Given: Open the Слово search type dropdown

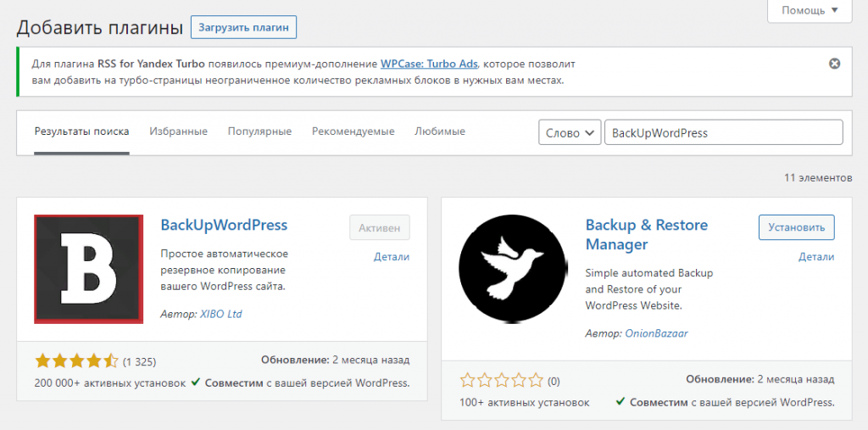Looking at the screenshot, I should (570, 133).
